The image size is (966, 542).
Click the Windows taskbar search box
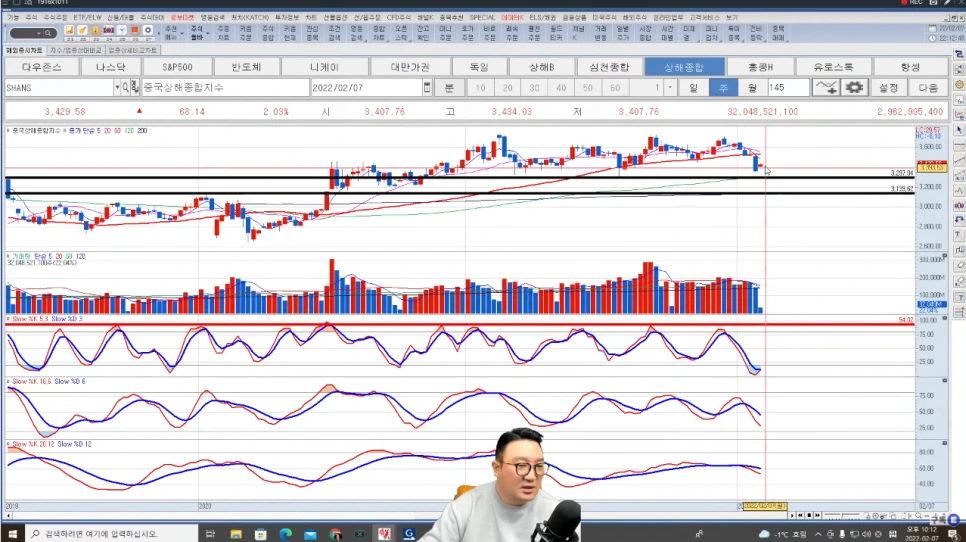(x=112, y=534)
